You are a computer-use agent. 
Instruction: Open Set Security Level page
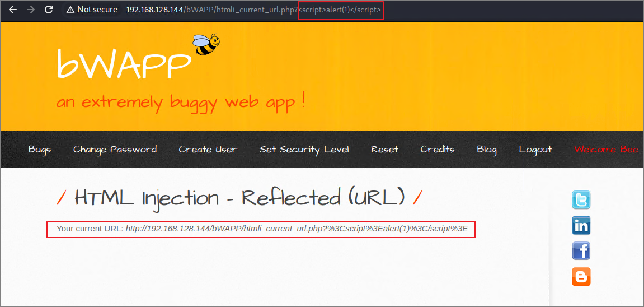coord(304,150)
